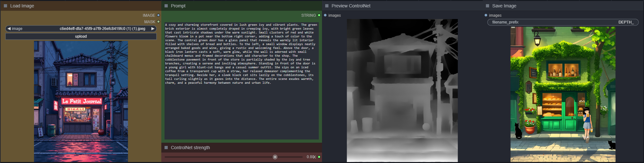The height and width of the screenshot is (163, 644).
Task: Click the Load Image title
Action: [x=22, y=6]
